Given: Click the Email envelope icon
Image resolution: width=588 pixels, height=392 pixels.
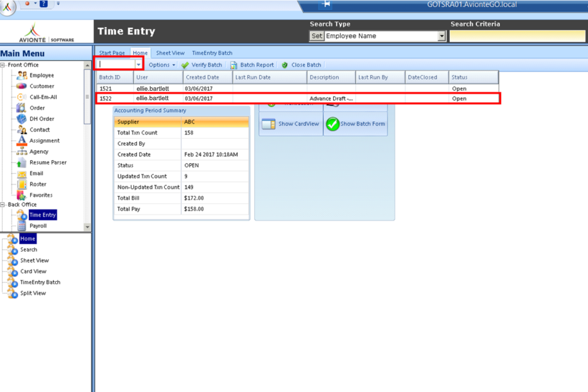Looking at the screenshot, I should coord(21,173).
